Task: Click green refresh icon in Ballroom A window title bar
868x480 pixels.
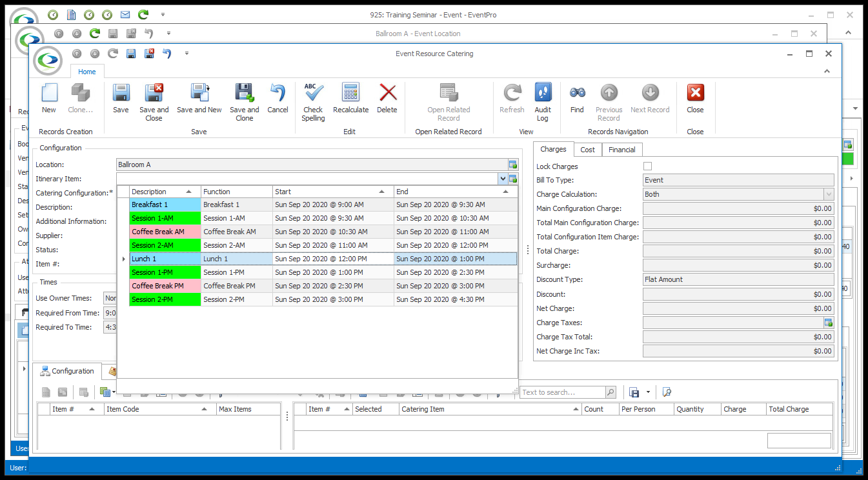Action: (95, 33)
